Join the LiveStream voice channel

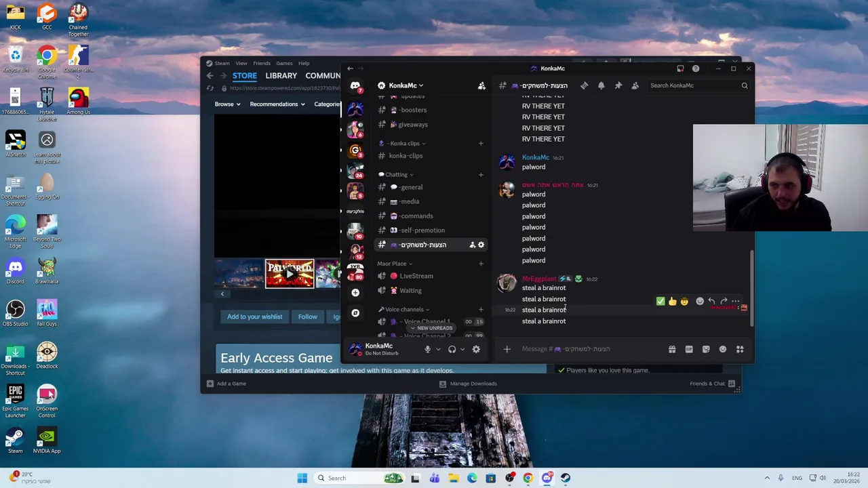tap(429, 276)
